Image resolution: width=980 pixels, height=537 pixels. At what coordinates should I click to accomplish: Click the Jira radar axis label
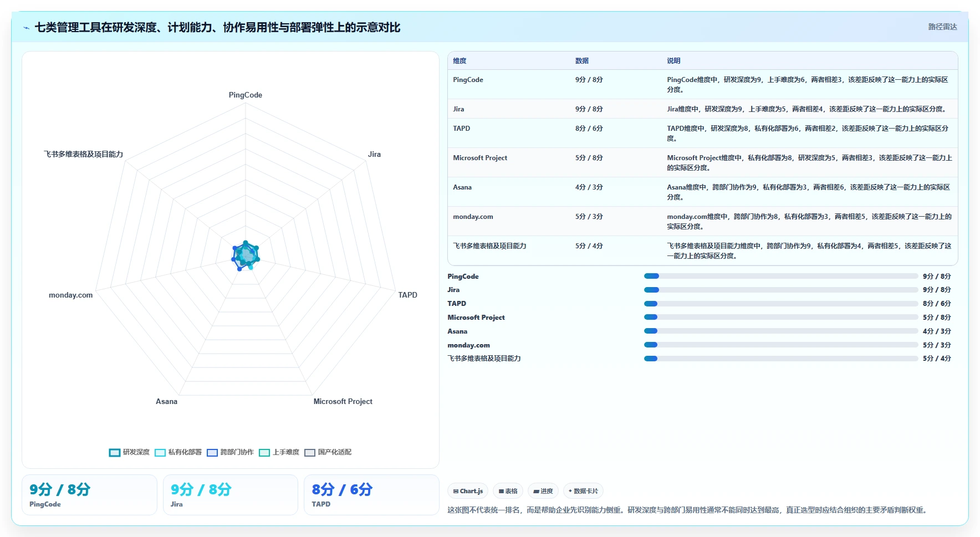click(x=374, y=154)
